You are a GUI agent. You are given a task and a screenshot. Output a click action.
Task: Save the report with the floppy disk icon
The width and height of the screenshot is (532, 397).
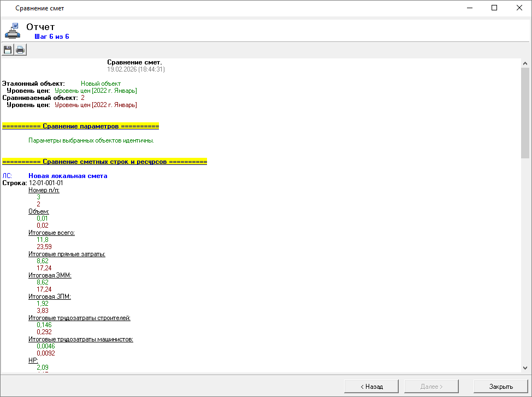tap(8, 50)
